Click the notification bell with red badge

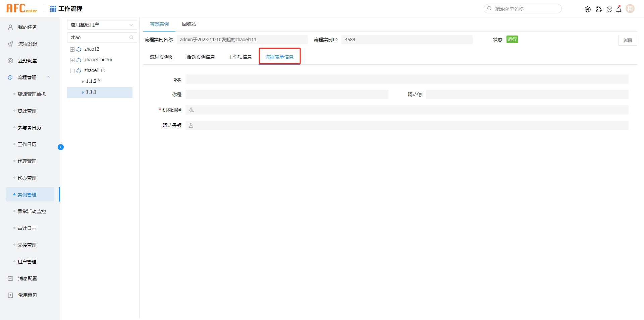[x=619, y=9]
